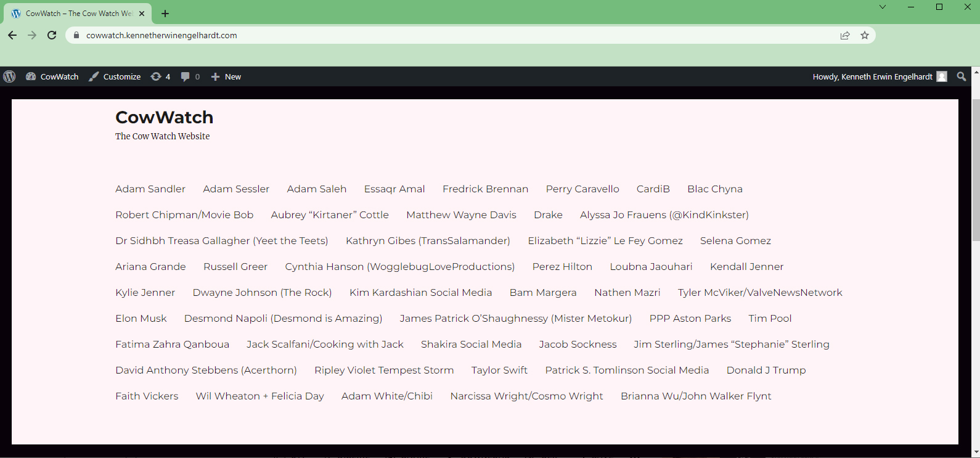Open the Bam Margera link

click(543, 292)
